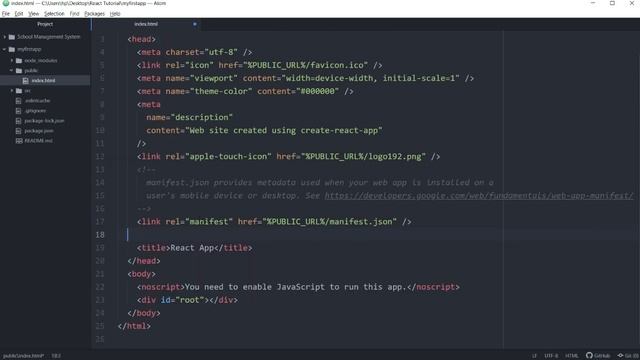
Task: Click the developers.google.com link in the comment
Action: (479, 196)
